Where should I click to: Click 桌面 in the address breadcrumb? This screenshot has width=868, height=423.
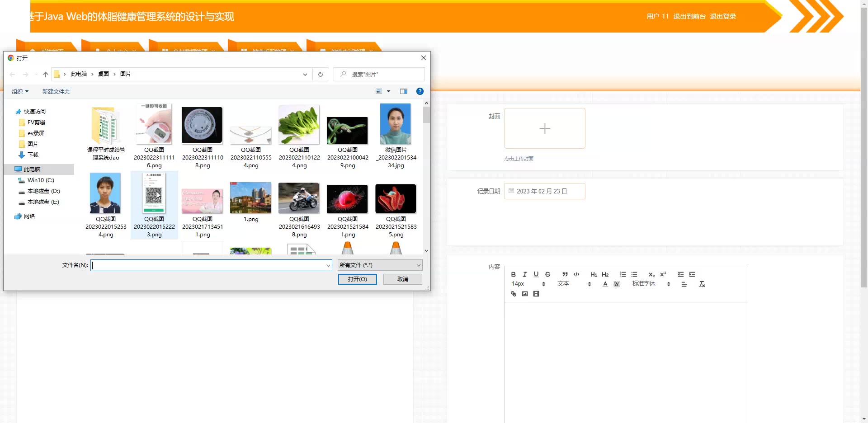click(104, 74)
